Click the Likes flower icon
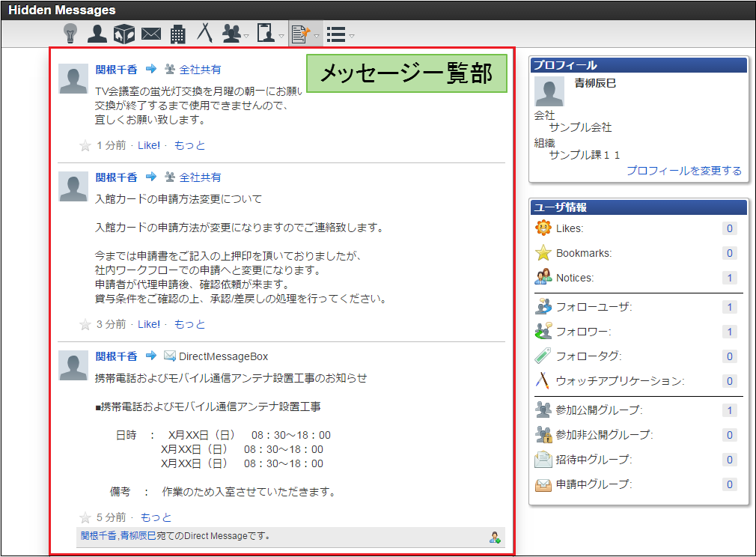 (x=543, y=228)
